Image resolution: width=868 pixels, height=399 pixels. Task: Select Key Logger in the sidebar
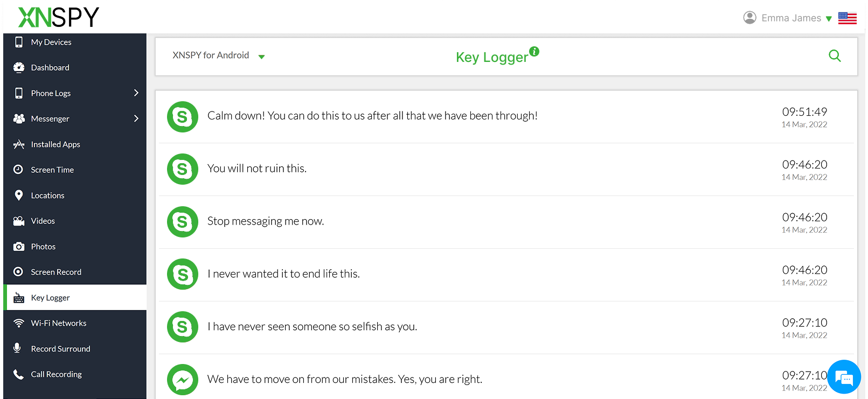75,298
